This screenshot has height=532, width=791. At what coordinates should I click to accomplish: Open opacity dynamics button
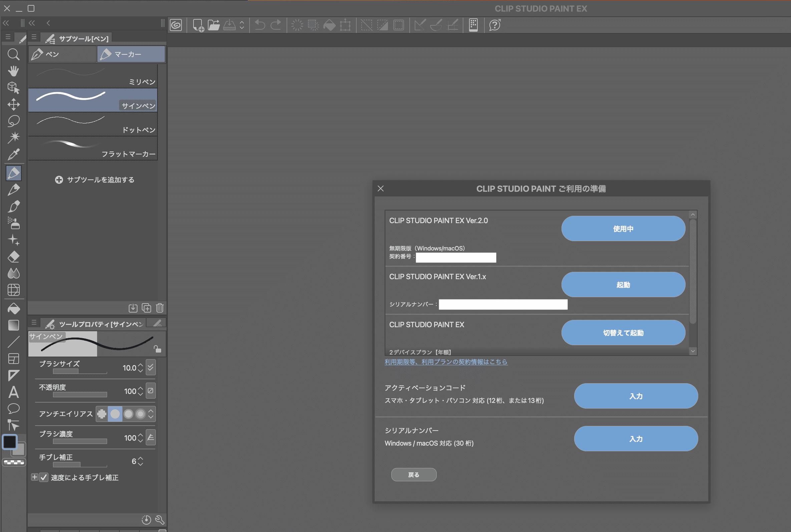(x=151, y=391)
